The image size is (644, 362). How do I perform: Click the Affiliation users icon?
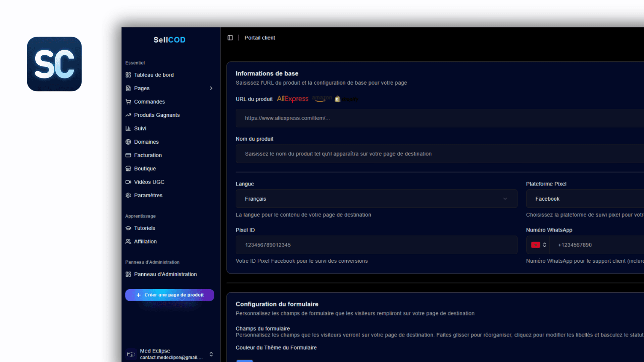128,242
